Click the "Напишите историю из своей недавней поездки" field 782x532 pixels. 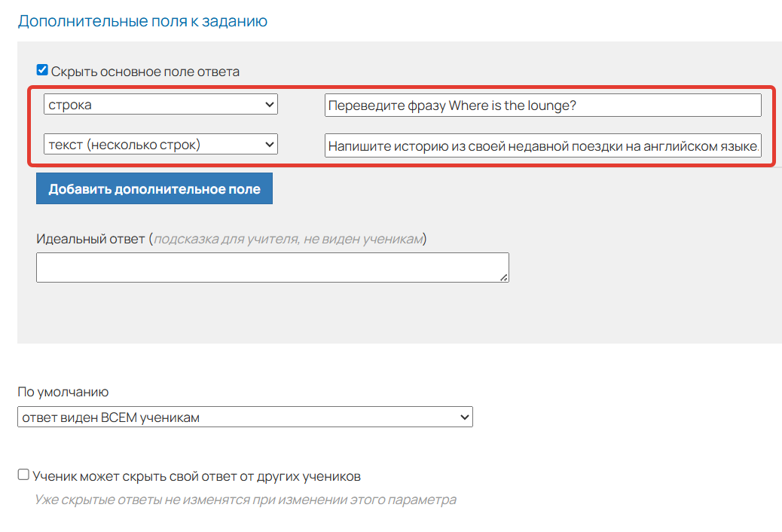coord(542,145)
